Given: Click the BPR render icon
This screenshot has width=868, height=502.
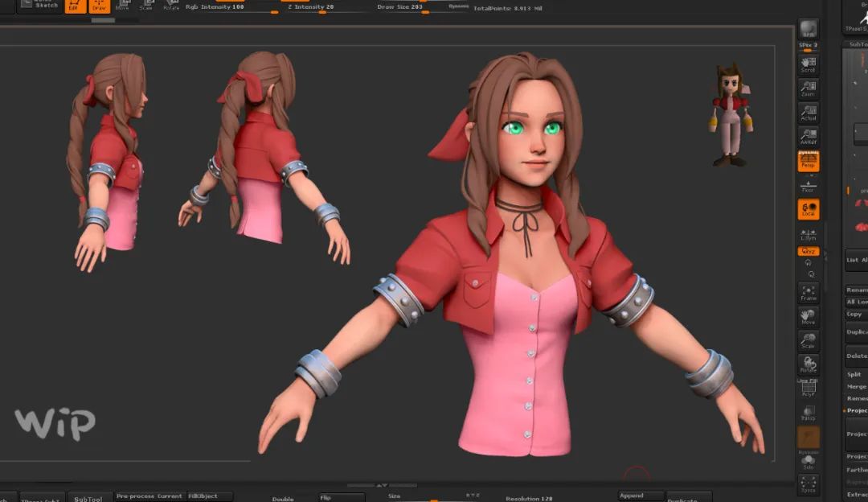Looking at the screenshot, I should (x=809, y=29).
